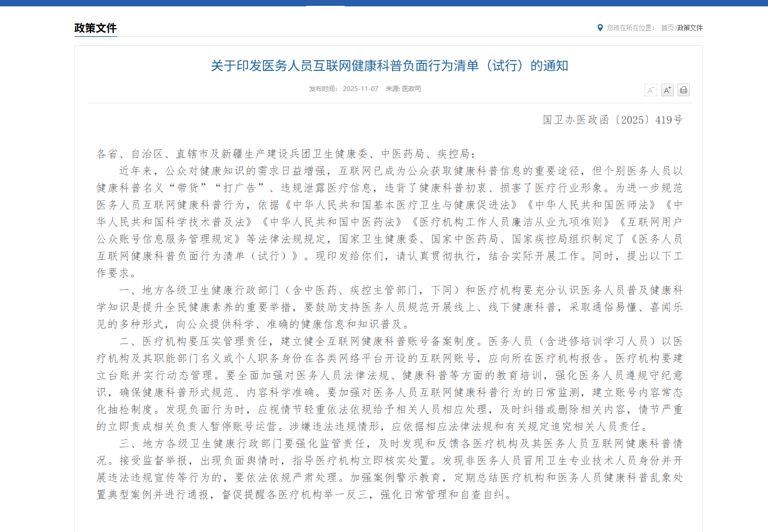Open the 政策文件 breadcrumb link
768x532 pixels.
(690, 28)
